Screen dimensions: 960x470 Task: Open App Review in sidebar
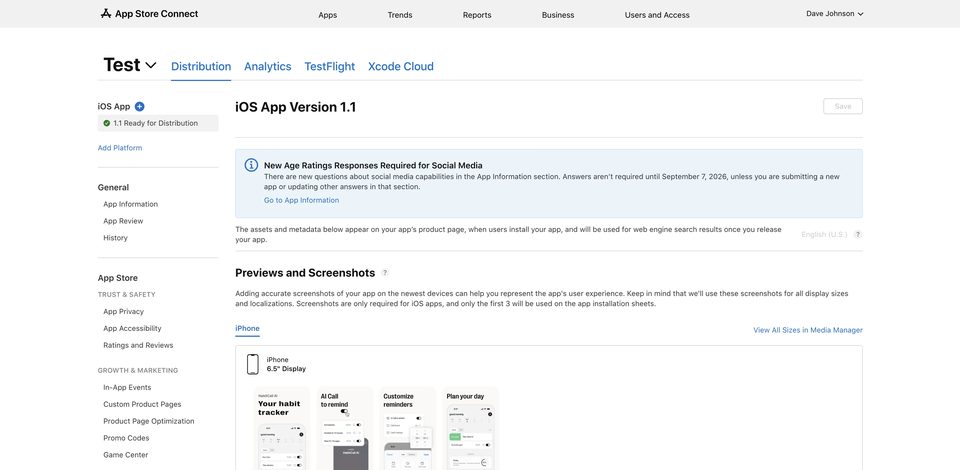tap(123, 221)
